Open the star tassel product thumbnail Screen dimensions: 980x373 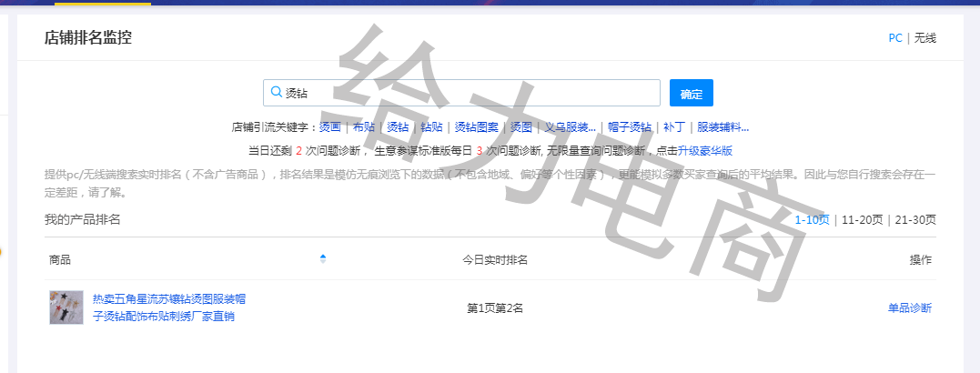[66, 307]
